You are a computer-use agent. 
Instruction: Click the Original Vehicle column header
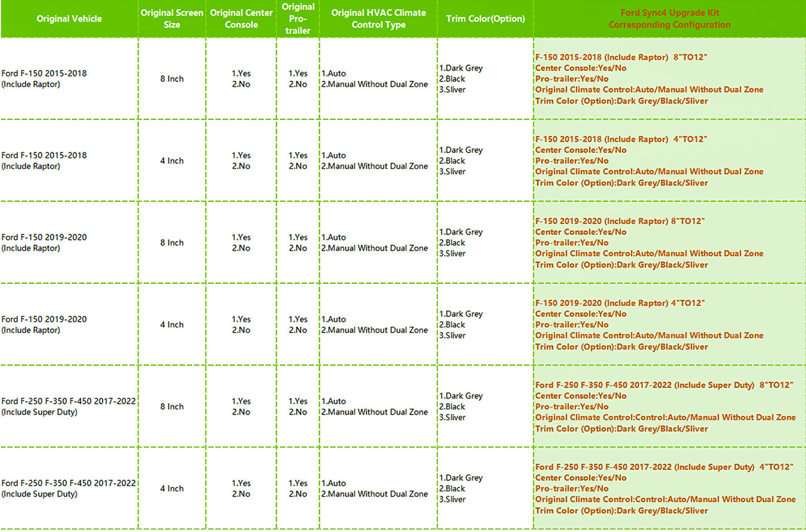pos(69,19)
